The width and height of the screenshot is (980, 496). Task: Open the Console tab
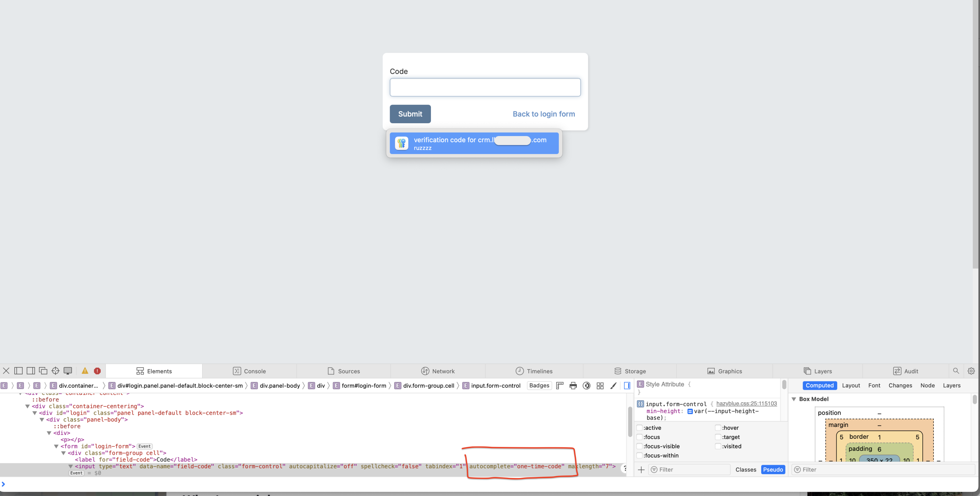(x=249, y=371)
